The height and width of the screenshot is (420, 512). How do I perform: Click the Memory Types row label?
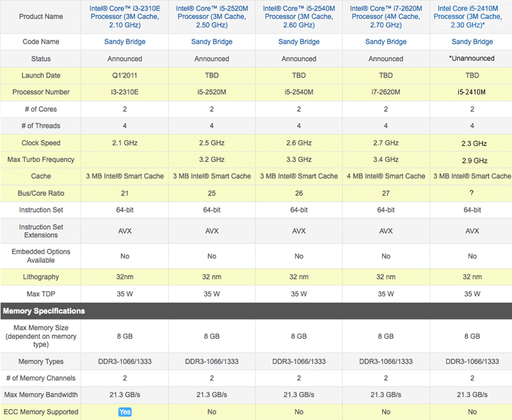click(x=41, y=362)
